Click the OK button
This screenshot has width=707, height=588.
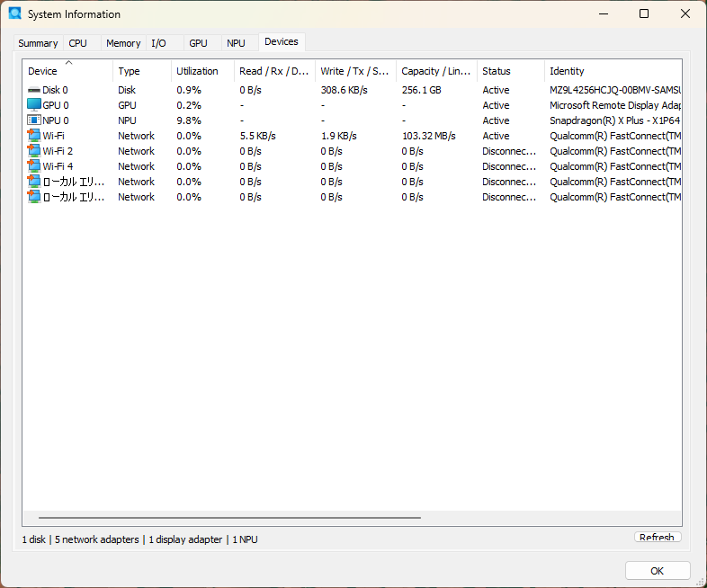pos(658,571)
